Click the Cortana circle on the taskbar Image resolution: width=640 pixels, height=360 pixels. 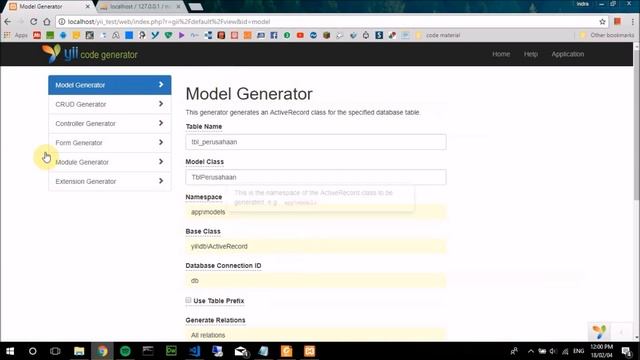[33, 351]
